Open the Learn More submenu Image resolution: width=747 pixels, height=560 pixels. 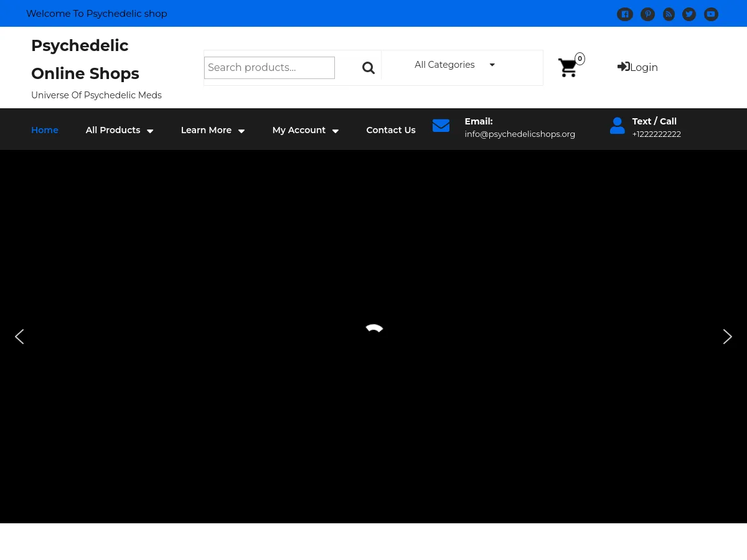(212, 130)
